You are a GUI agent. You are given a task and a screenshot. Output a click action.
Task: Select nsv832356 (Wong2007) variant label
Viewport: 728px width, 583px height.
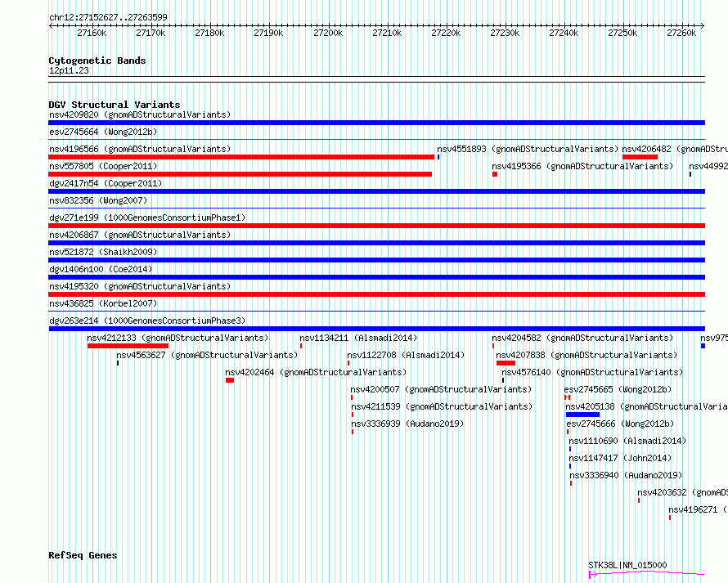98,200
